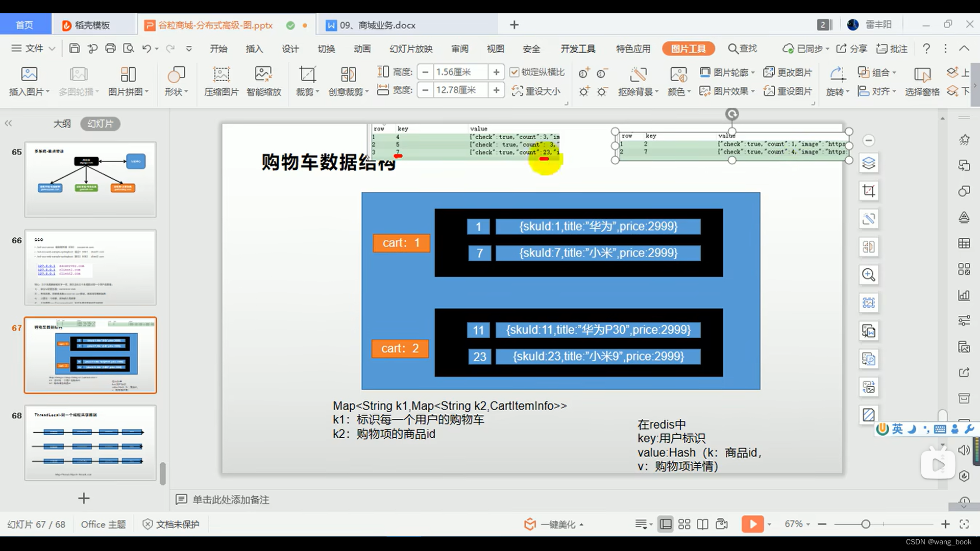Click the Print Preview icon
Image resolution: width=980 pixels, height=551 pixels.
tap(128, 48)
